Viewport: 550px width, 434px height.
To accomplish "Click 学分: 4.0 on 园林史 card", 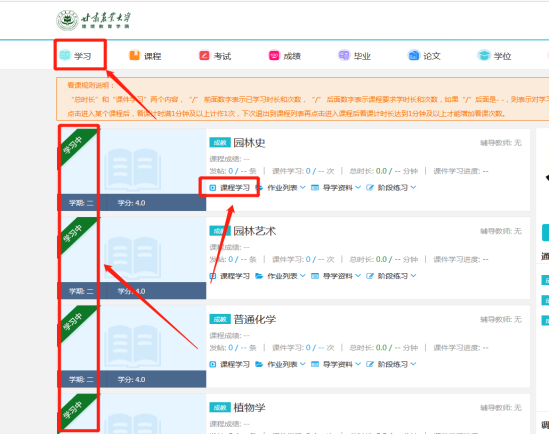I will point(131,203).
